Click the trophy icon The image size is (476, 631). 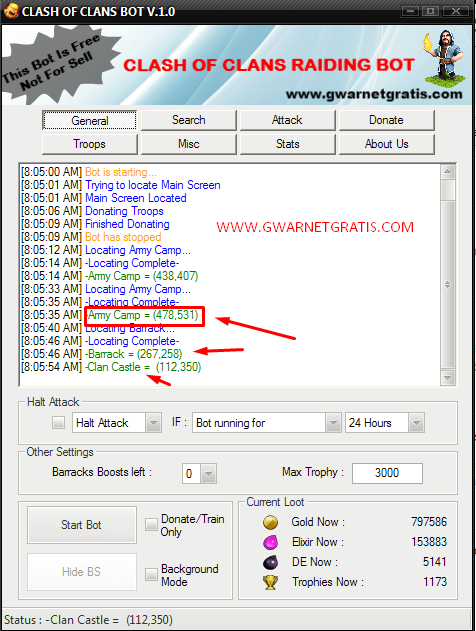coord(270,582)
